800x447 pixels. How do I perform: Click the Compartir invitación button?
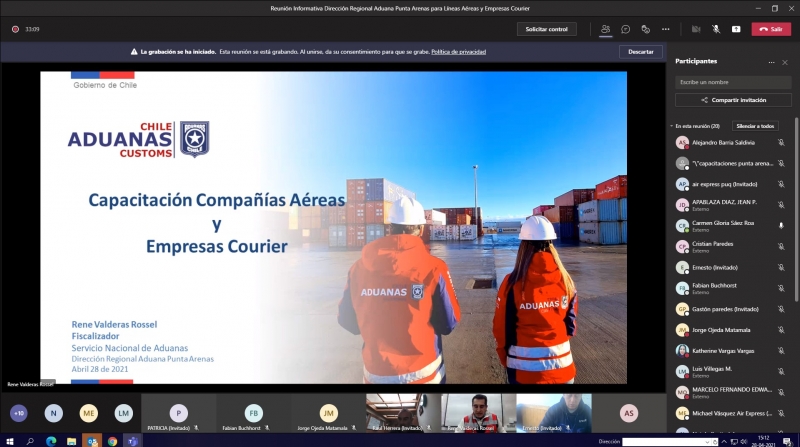(x=733, y=100)
